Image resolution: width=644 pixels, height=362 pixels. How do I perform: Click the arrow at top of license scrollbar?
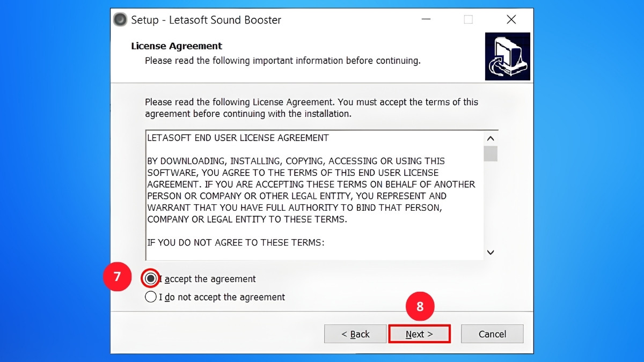point(490,138)
